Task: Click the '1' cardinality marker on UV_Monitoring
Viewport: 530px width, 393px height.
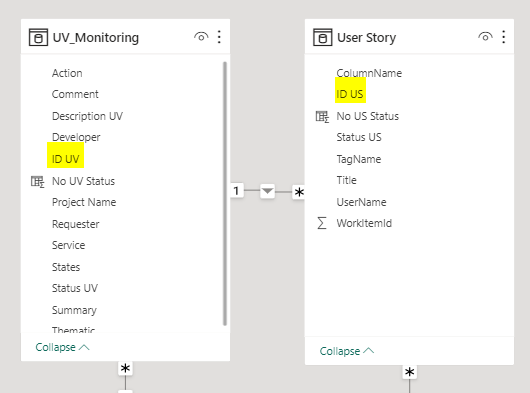Action: pyautogui.click(x=237, y=191)
